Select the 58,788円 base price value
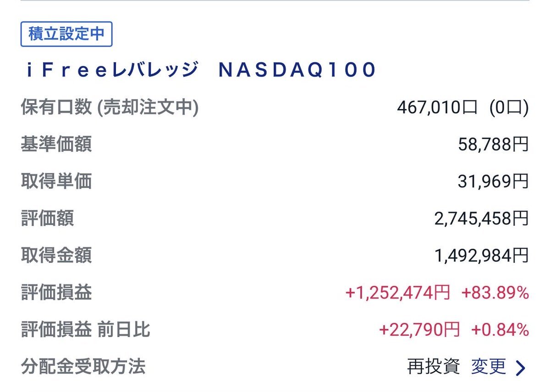Screen dimensions: 550x392 click(x=493, y=145)
